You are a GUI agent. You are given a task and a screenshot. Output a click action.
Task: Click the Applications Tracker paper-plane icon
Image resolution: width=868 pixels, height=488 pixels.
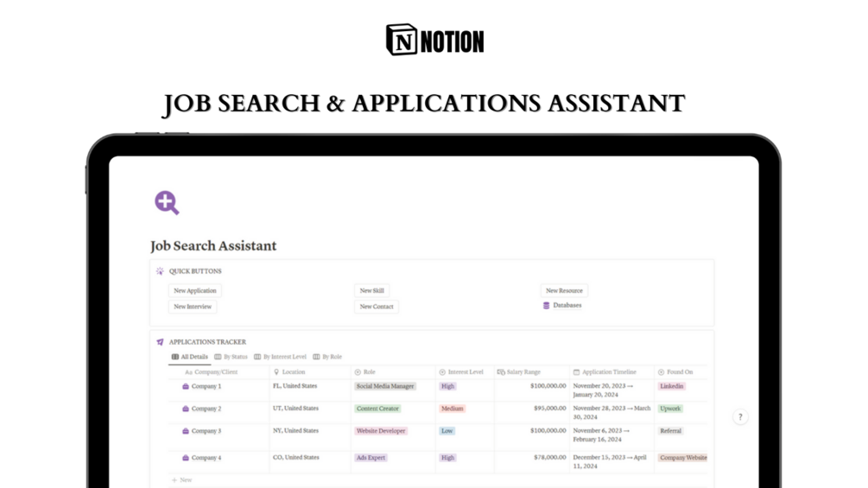click(x=160, y=342)
